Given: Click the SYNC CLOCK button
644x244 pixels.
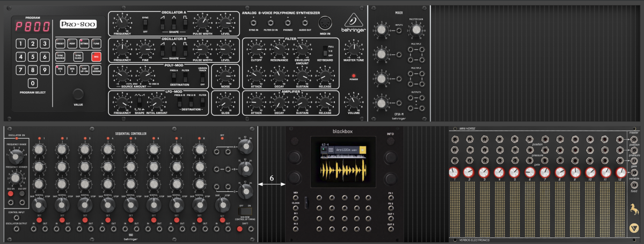Looking at the screenshot, I should pos(78,56).
